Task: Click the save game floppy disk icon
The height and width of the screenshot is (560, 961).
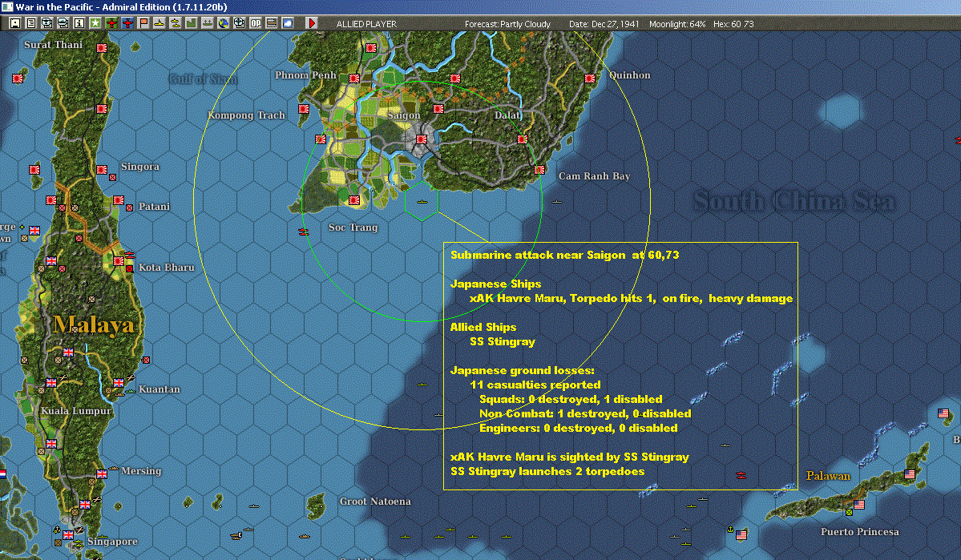Action: (14, 23)
